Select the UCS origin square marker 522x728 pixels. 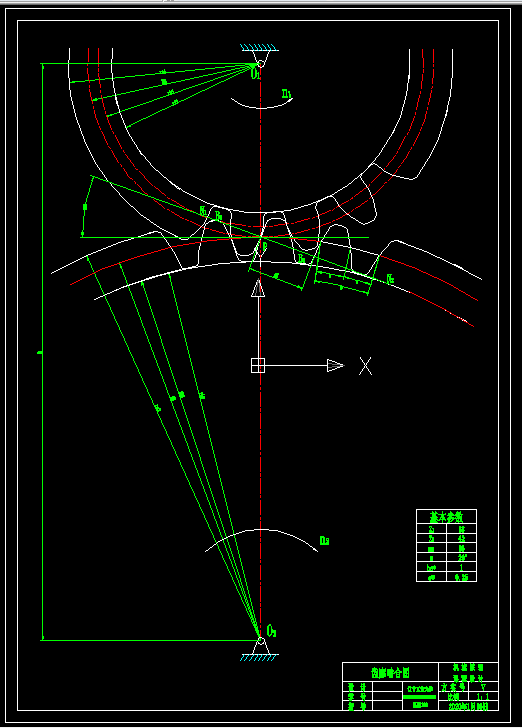click(x=258, y=365)
